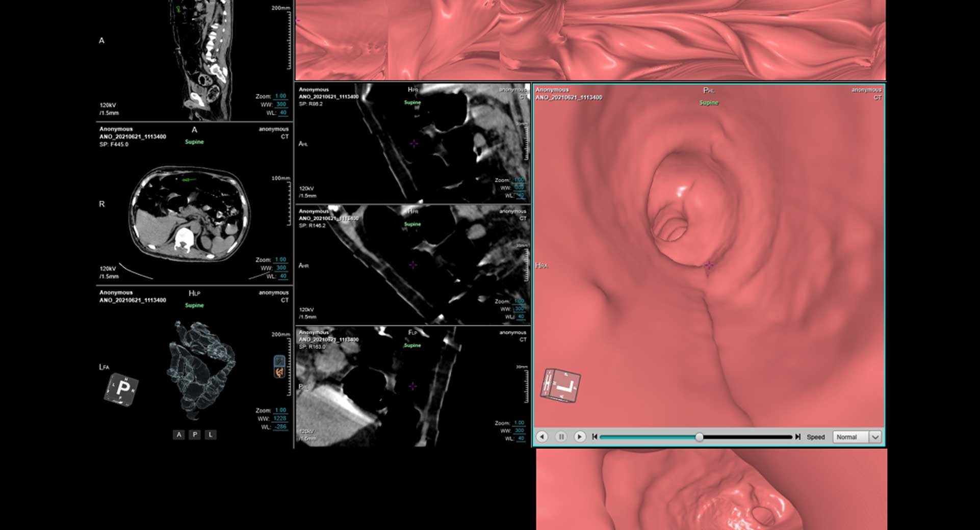Click the SP: R86.2 slice position text
Screen dimensions: 980x530
click(311, 104)
